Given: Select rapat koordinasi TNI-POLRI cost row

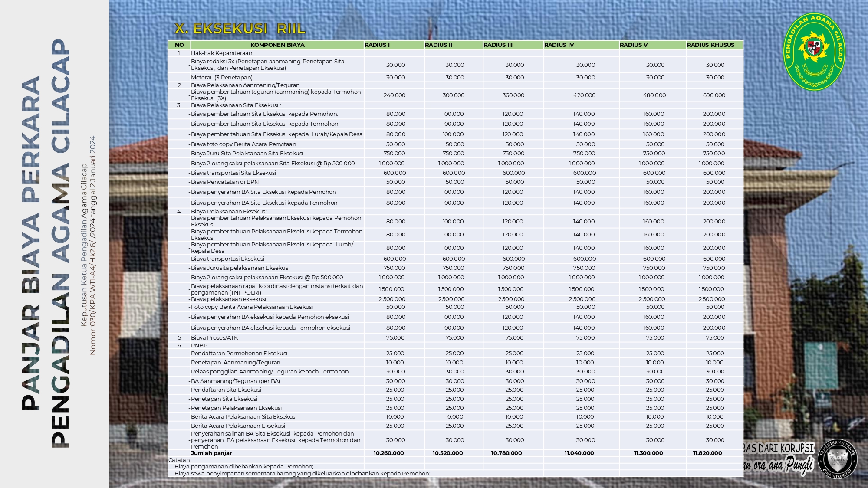Looking at the screenshot, I should (455, 289).
